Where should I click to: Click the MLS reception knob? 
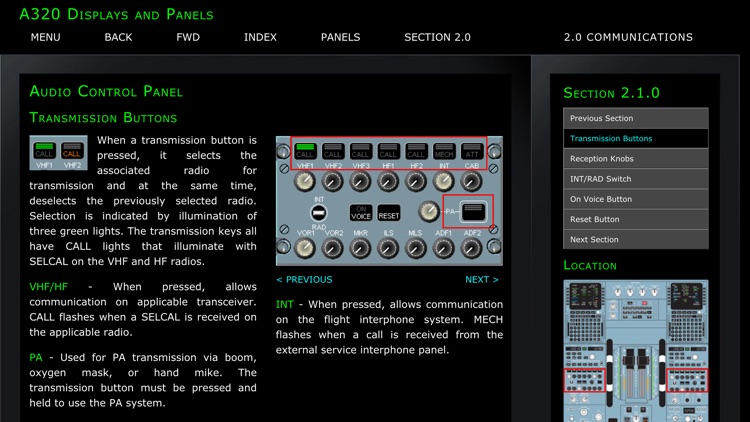416,248
